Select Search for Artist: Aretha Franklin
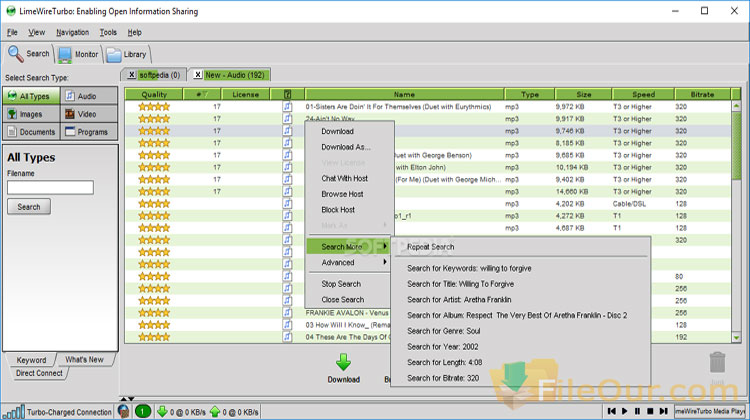The width and height of the screenshot is (750, 420). coord(459,300)
